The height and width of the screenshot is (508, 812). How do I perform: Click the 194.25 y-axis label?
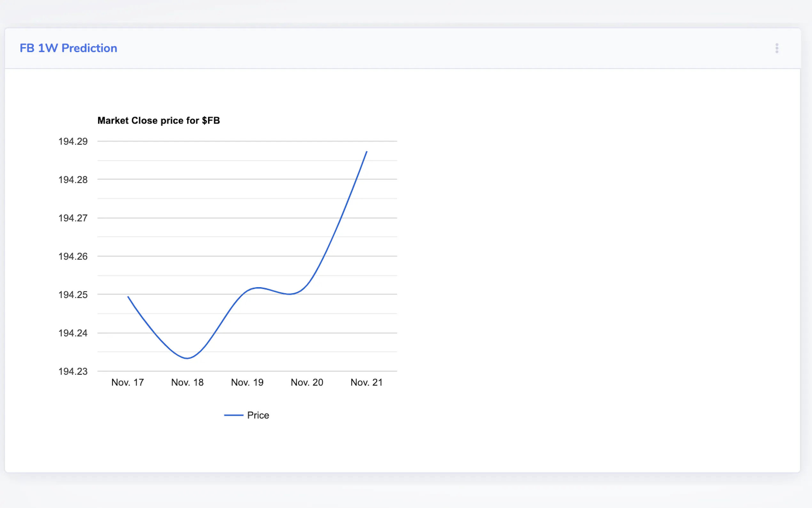73,295
